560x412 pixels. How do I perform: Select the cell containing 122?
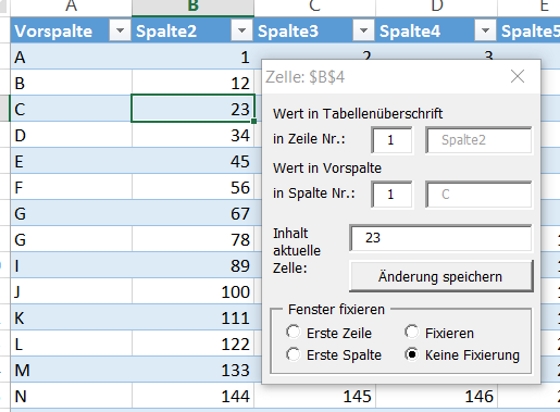coord(193,343)
